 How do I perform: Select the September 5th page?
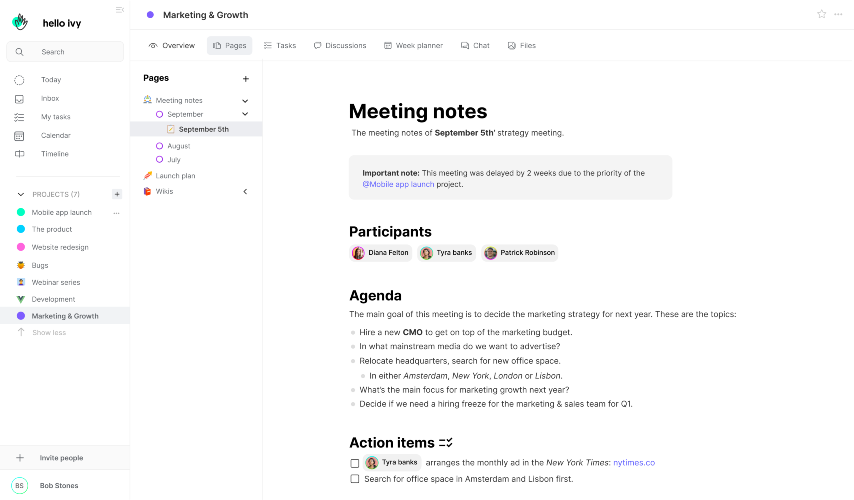[x=196, y=129]
